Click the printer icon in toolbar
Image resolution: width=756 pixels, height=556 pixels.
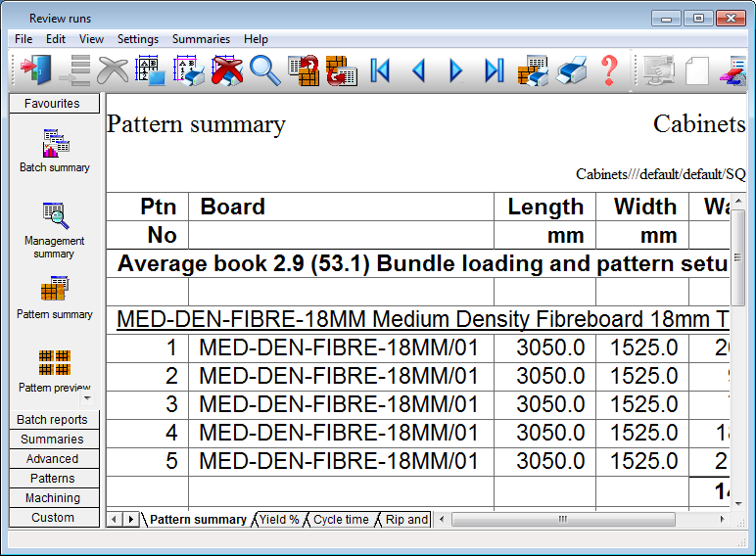(x=571, y=69)
